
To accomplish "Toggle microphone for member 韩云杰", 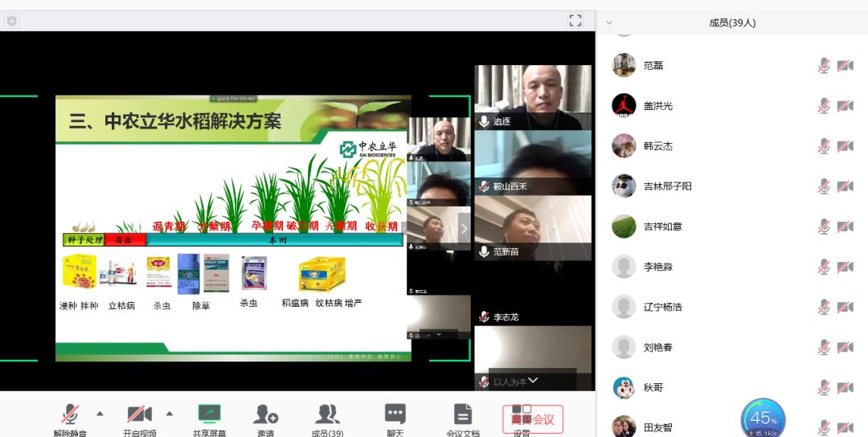I will tap(824, 146).
